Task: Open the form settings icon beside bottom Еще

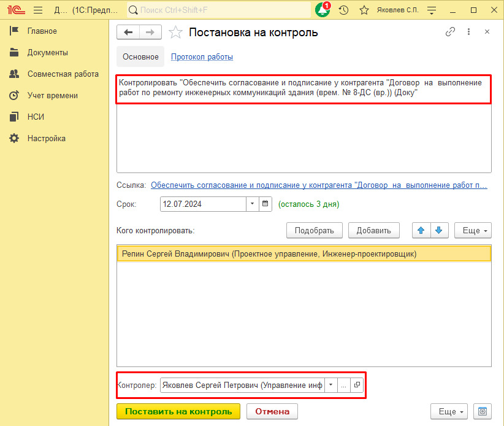Action: [482, 411]
